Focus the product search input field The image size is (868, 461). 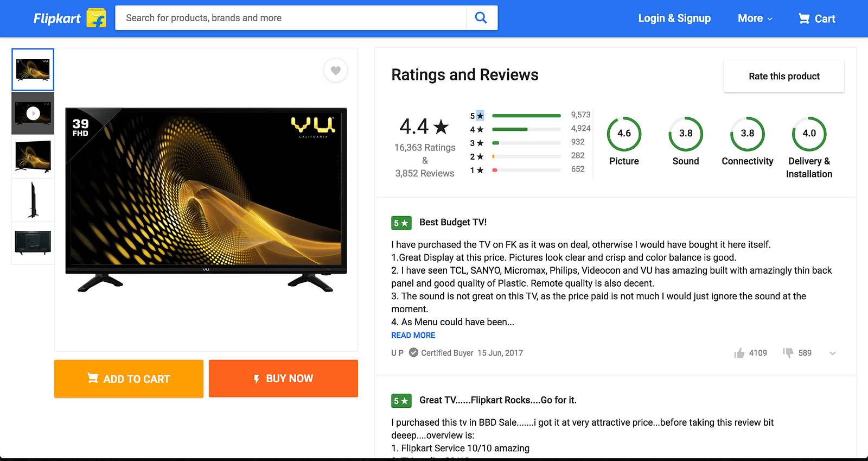pos(291,18)
